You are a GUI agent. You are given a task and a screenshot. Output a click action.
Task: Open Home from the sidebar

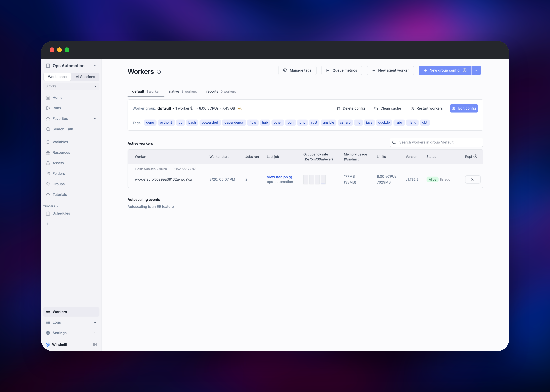point(71,98)
